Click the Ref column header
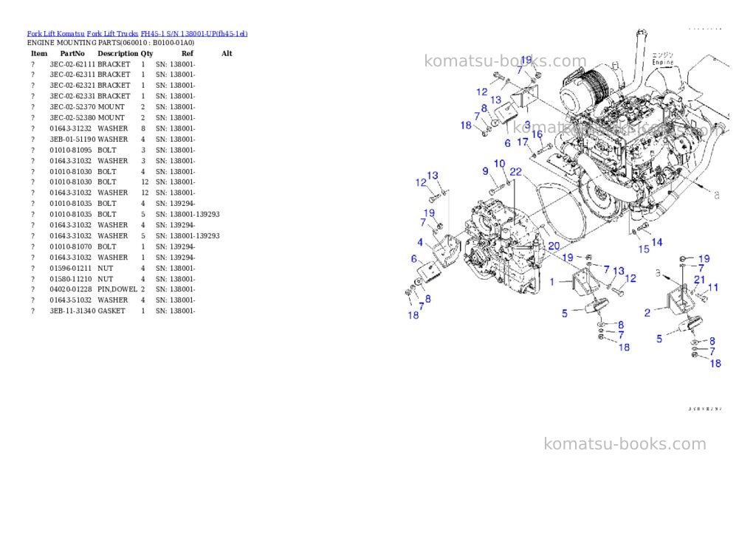This screenshot has height=535, width=756. pyautogui.click(x=188, y=53)
